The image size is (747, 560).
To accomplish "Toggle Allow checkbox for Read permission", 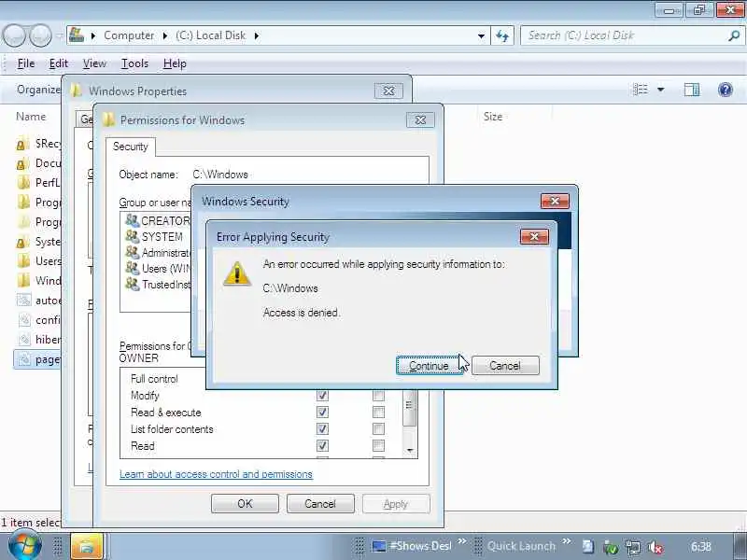I will (322, 446).
